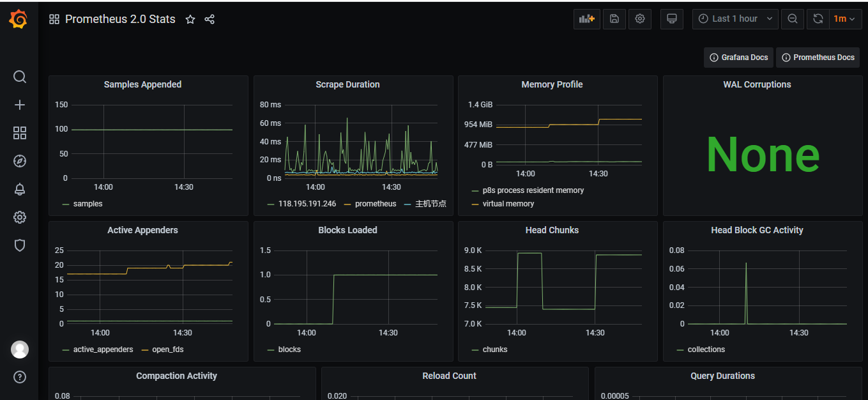The width and height of the screenshot is (868, 400).
Task: Open dashboard settings gear in top bar
Action: pos(640,19)
